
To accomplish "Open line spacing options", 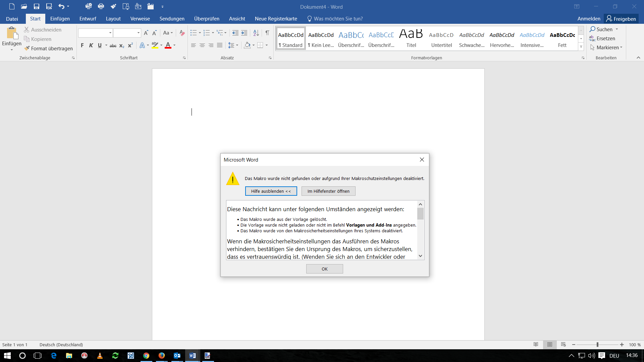I will [233, 45].
